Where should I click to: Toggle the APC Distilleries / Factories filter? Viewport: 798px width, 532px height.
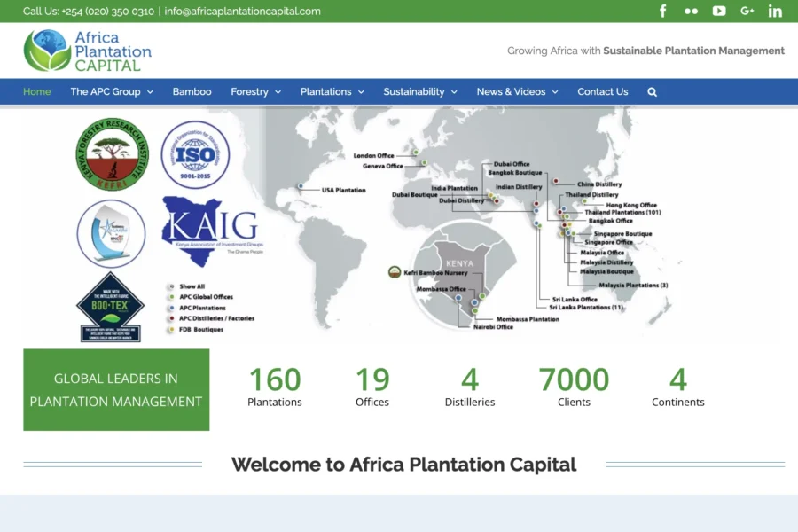(211, 318)
